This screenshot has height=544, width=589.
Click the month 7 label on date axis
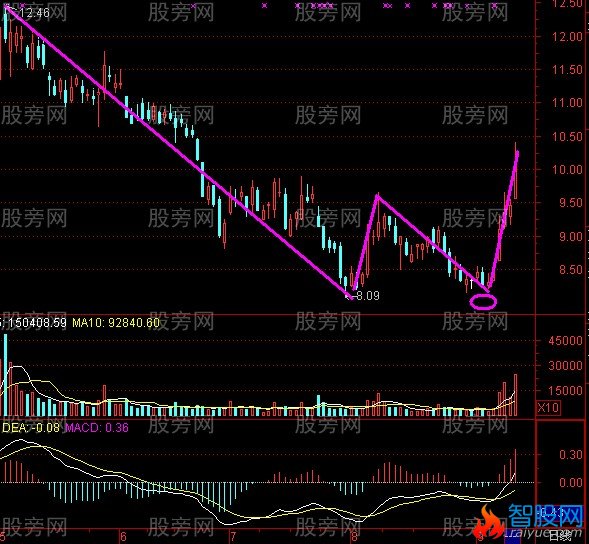click(233, 536)
